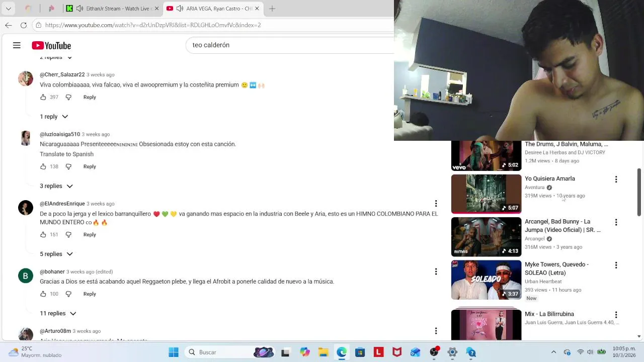The width and height of the screenshot is (644, 362).
Task: View site information icon in address bar
Action: [x=39, y=25]
